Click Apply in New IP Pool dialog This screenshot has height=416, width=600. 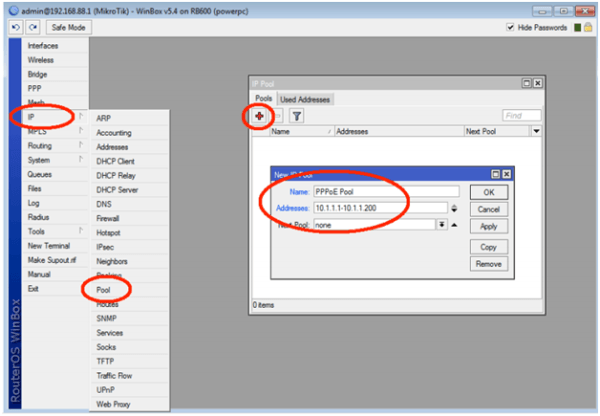(489, 226)
